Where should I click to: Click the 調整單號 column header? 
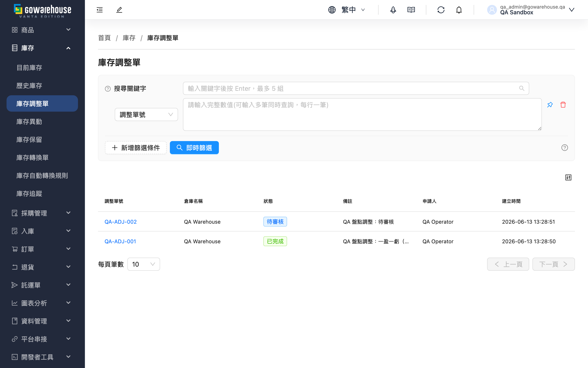click(x=114, y=201)
